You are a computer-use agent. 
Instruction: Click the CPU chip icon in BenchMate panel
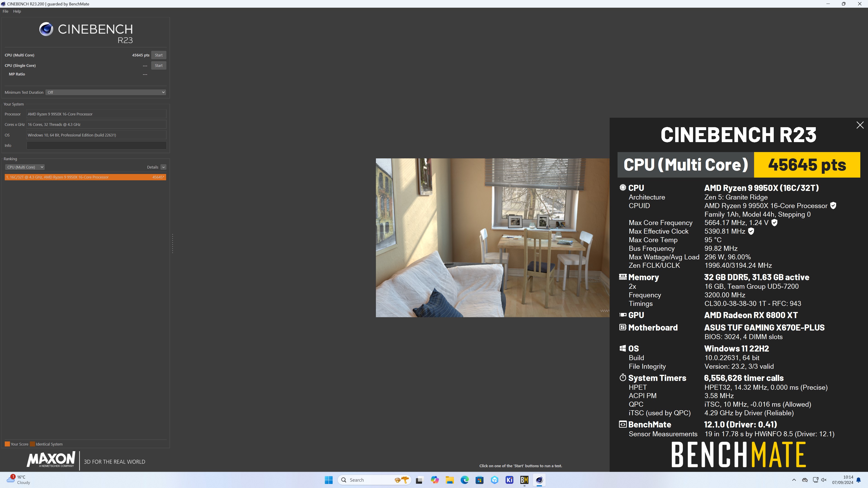[x=623, y=188]
